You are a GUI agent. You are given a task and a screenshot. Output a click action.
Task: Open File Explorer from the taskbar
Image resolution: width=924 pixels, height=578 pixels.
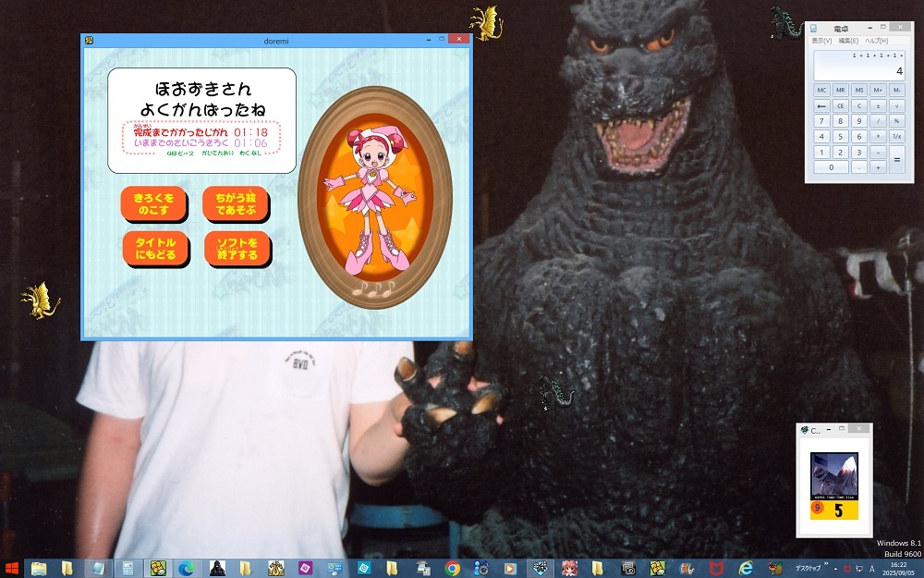tap(39, 569)
